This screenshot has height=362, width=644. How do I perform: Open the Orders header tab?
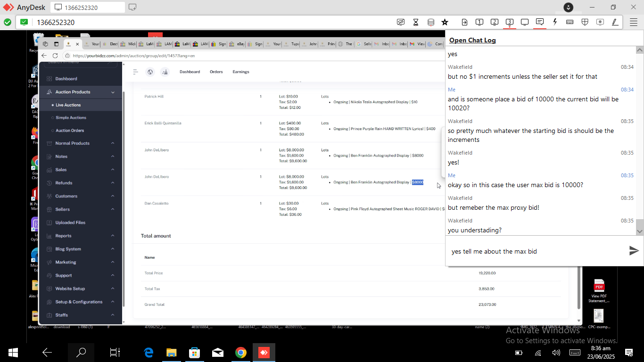pos(216,72)
